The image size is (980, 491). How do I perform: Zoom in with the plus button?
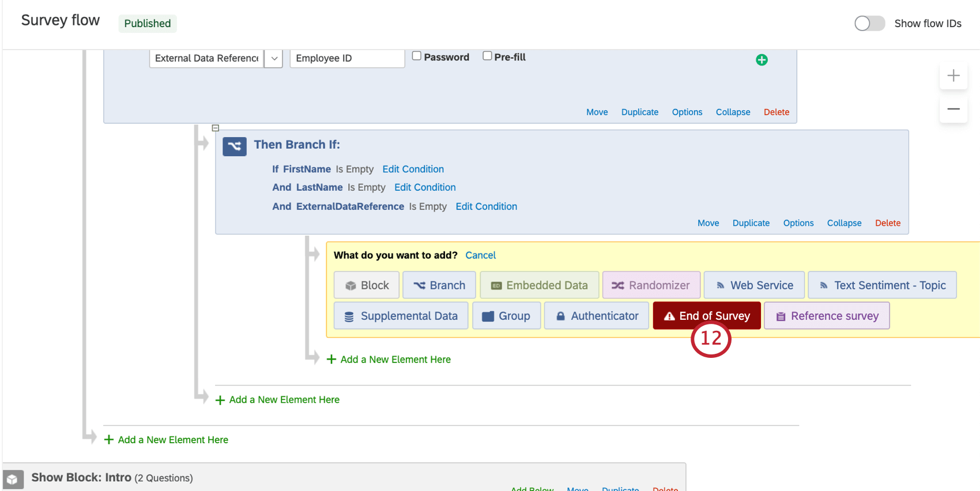click(x=953, y=75)
